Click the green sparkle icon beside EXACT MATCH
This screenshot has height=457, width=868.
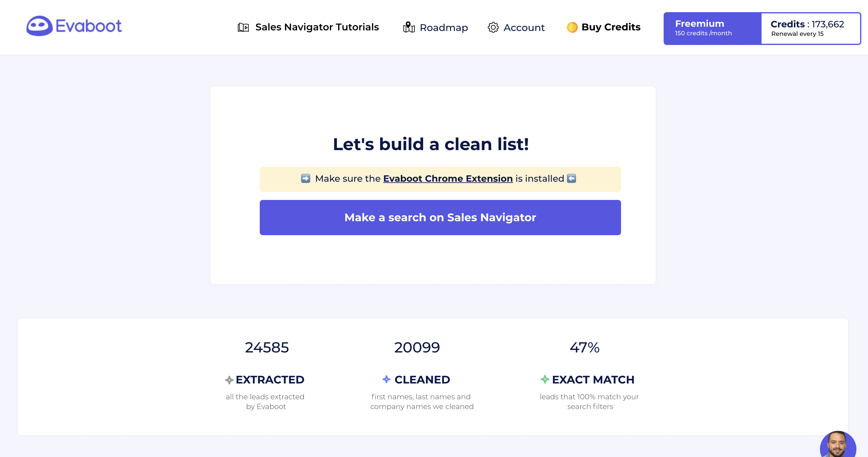pyautogui.click(x=544, y=380)
